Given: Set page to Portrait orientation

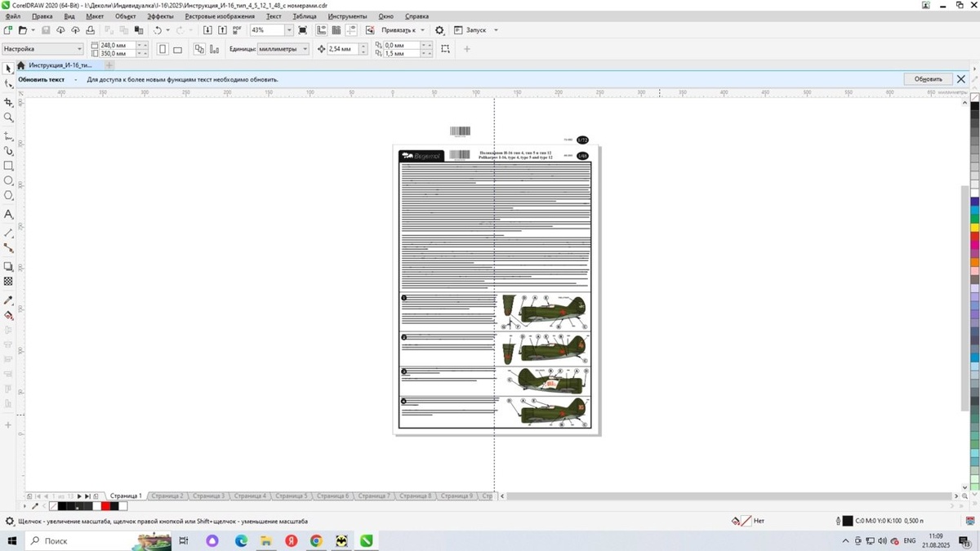Looking at the screenshot, I should click(x=163, y=49).
